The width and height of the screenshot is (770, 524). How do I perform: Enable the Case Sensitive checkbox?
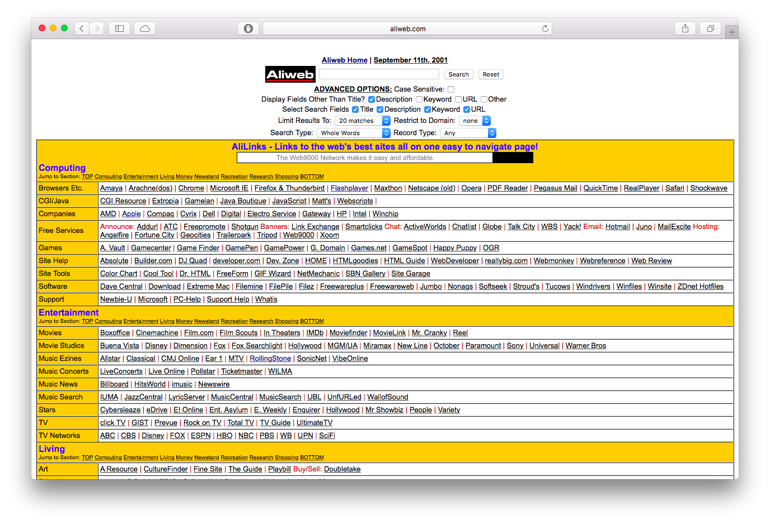451,89
